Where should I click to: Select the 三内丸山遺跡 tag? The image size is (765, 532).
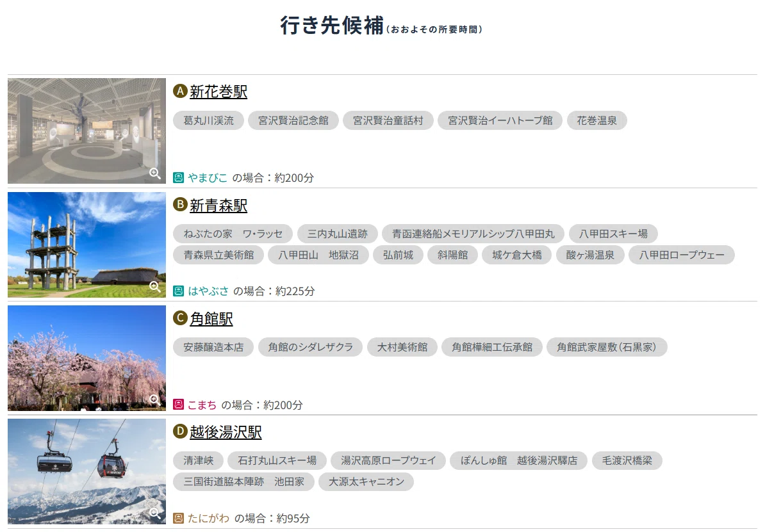[x=337, y=234]
